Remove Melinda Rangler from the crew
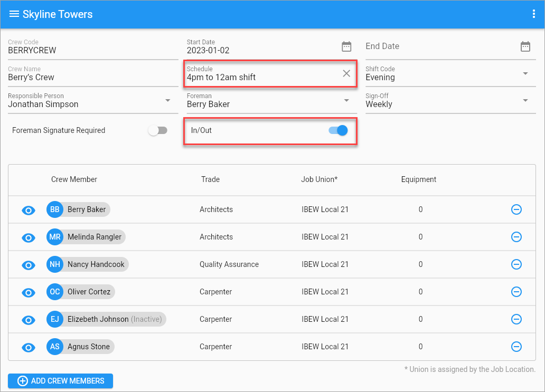 click(x=516, y=237)
